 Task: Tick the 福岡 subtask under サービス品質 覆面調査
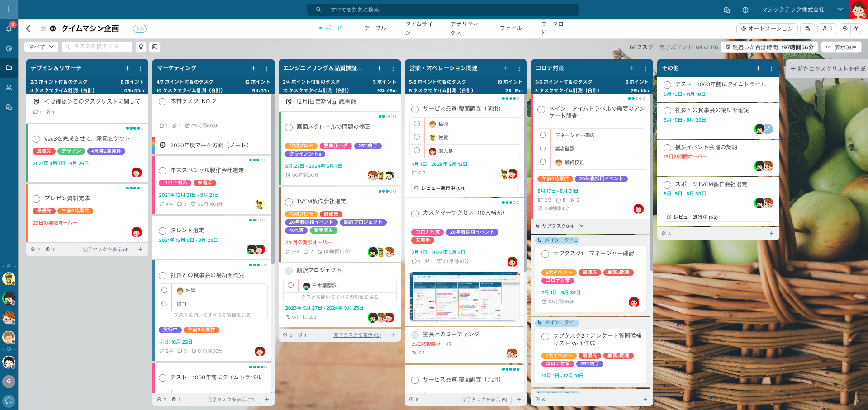417,123
